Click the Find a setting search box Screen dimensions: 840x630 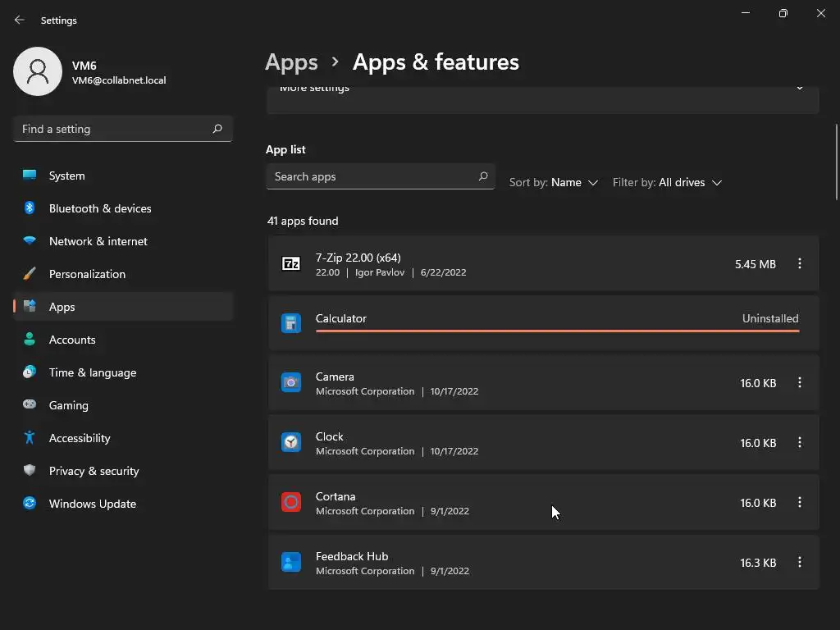(113, 129)
